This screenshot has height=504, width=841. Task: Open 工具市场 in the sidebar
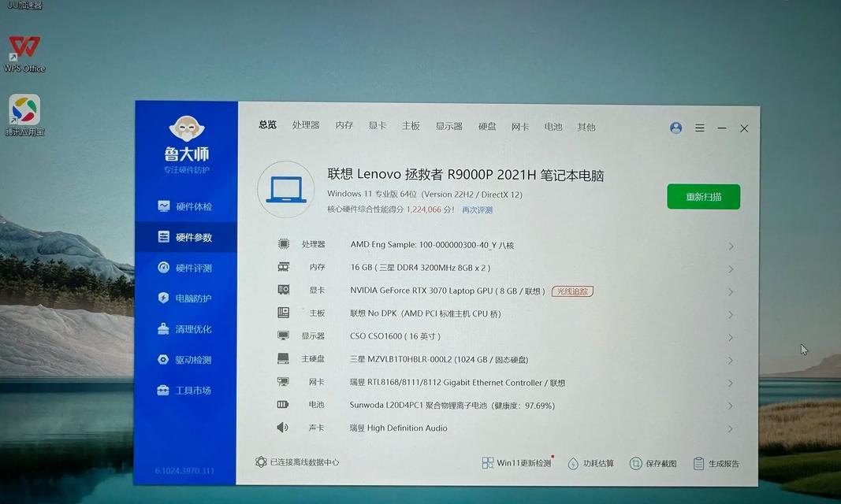(x=185, y=390)
